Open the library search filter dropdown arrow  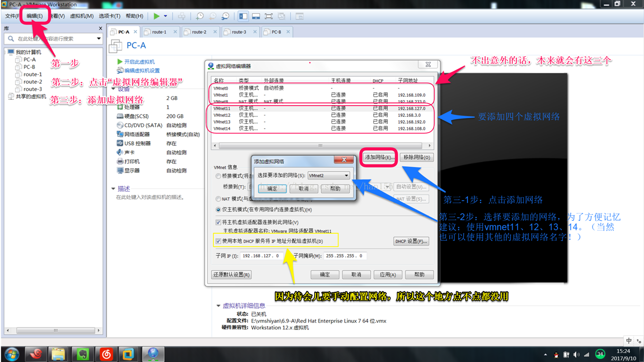(x=99, y=38)
